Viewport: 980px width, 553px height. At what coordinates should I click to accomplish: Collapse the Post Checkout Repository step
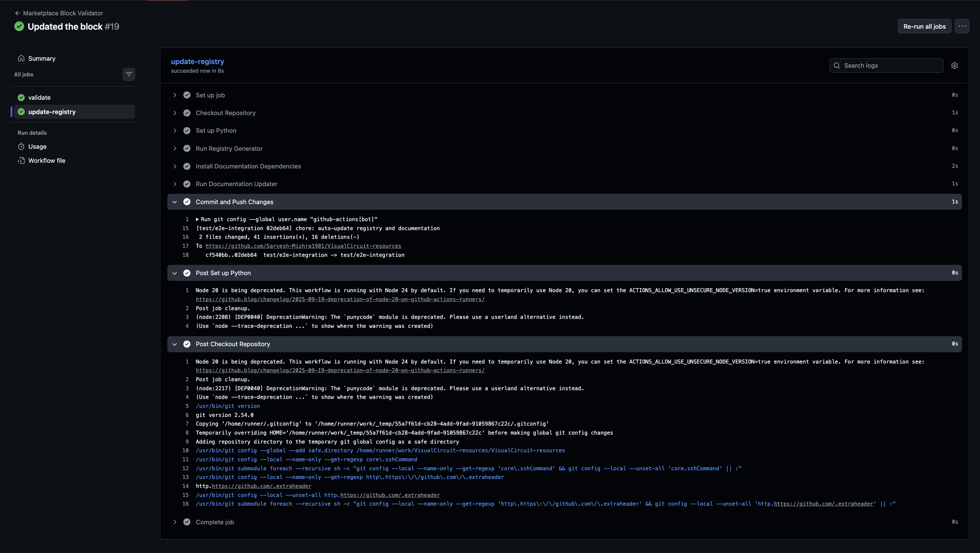565,344
